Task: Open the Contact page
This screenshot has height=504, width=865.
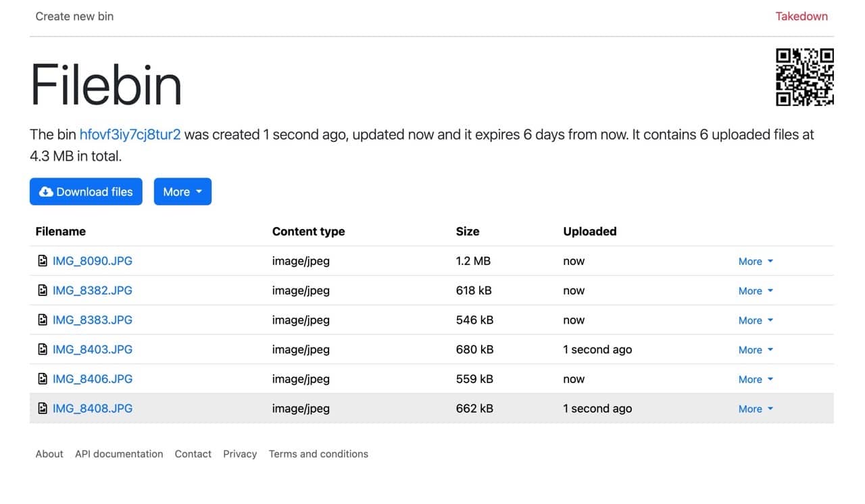Action: pyautogui.click(x=193, y=454)
